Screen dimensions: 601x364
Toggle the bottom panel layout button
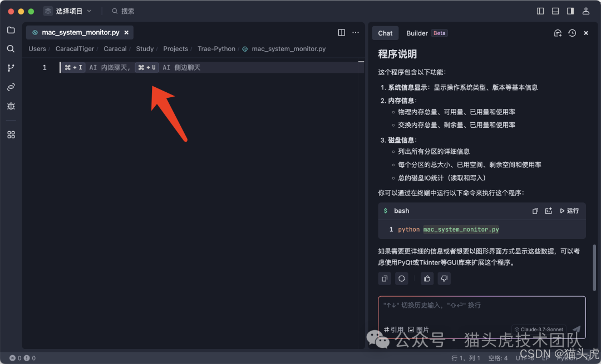click(555, 11)
